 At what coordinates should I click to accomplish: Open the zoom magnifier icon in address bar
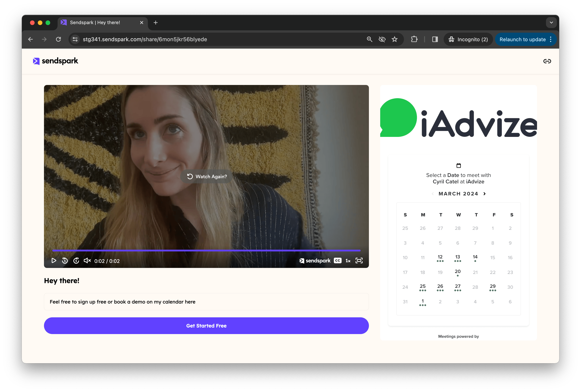pyautogui.click(x=369, y=39)
